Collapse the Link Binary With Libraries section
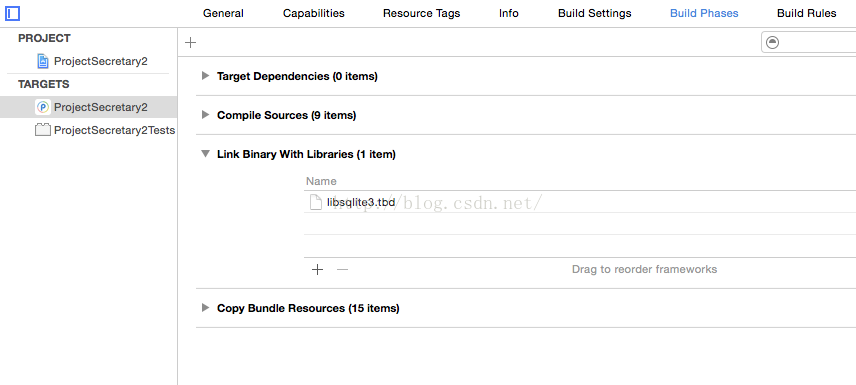 [x=205, y=154]
